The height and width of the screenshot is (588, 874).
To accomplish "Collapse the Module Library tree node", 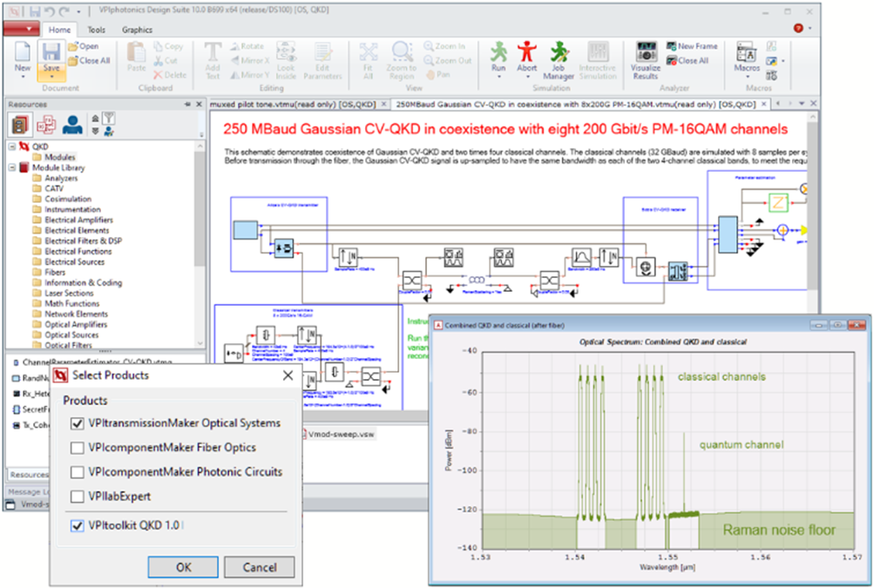I will (11, 167).
